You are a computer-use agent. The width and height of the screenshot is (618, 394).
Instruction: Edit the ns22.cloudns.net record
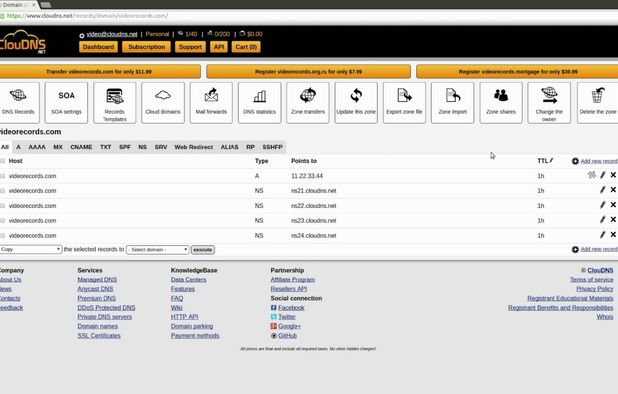tap(603, 205)
